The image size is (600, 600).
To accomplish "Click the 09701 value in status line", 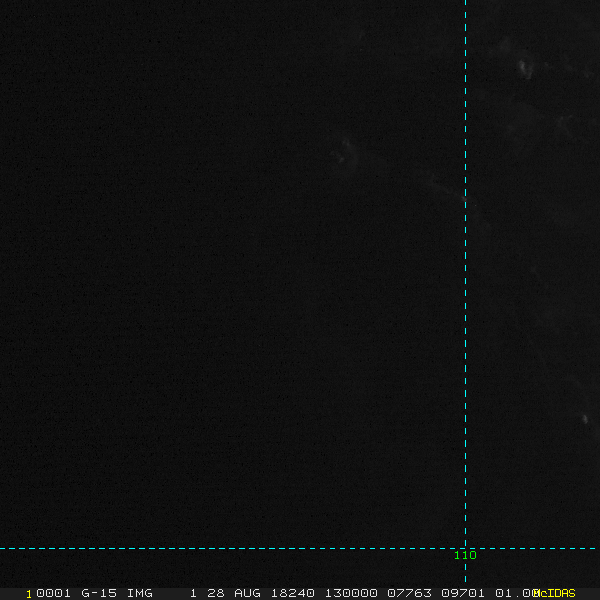I will (463, 593).
